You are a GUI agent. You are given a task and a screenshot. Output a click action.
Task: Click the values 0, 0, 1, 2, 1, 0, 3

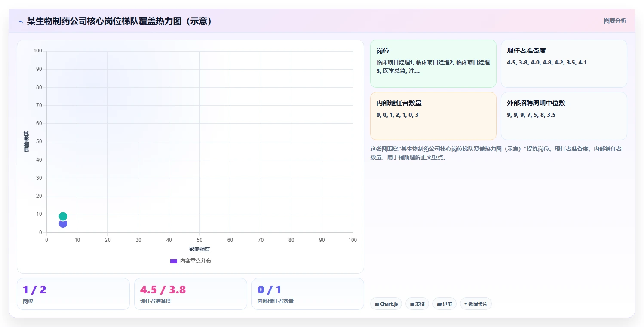(397, 115)
